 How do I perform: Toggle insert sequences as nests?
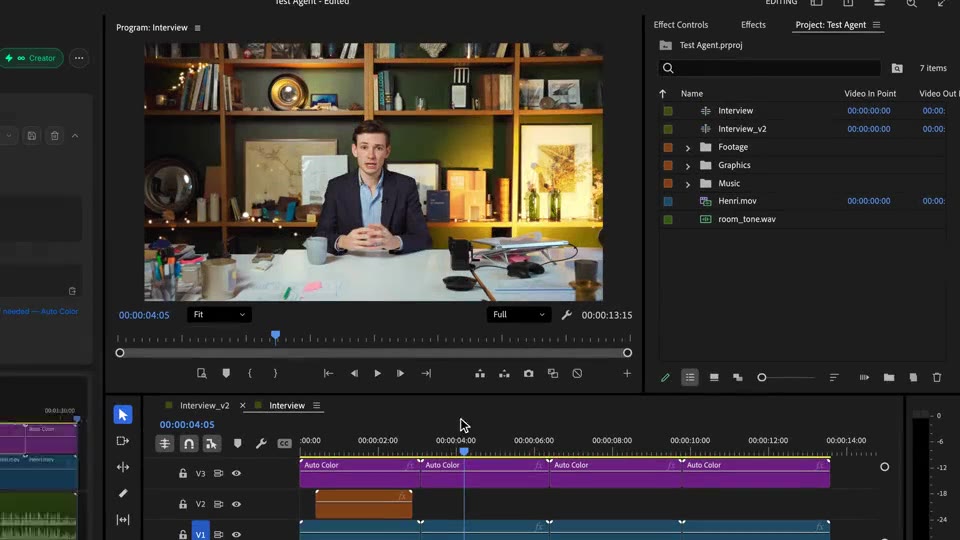tap(165, 443)
